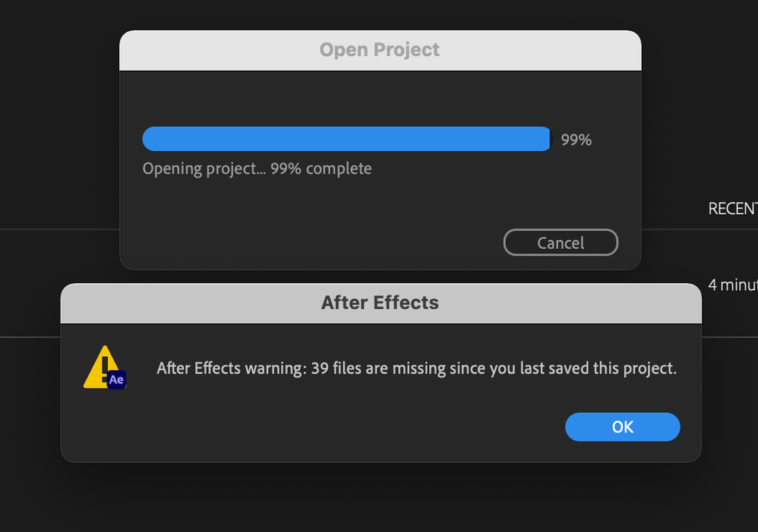The height and width of the screenshot is (532, 758).
Task: Click the "After Effects warning:" text prefix
Action: coord(232,368)
